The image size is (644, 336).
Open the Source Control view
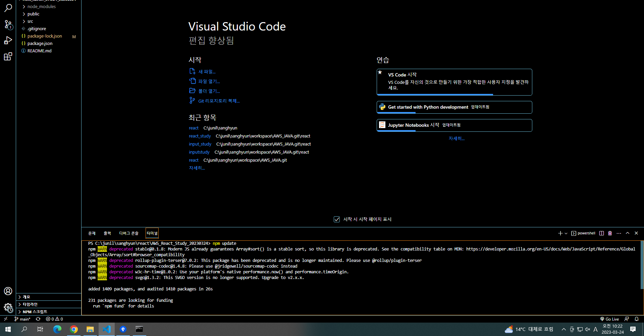point(8,24)
